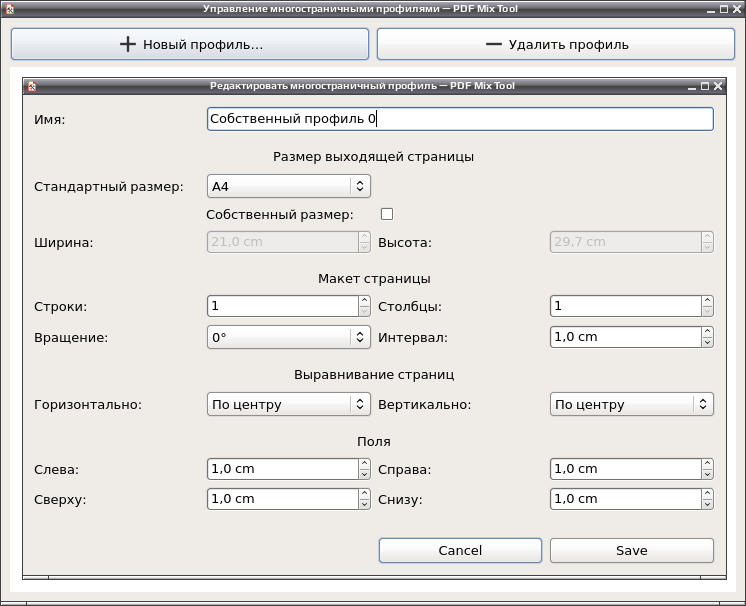Screen dimensions: 746x606
Task: Click the disabled Высота 29,7 cm field
Action: point(626,242)
